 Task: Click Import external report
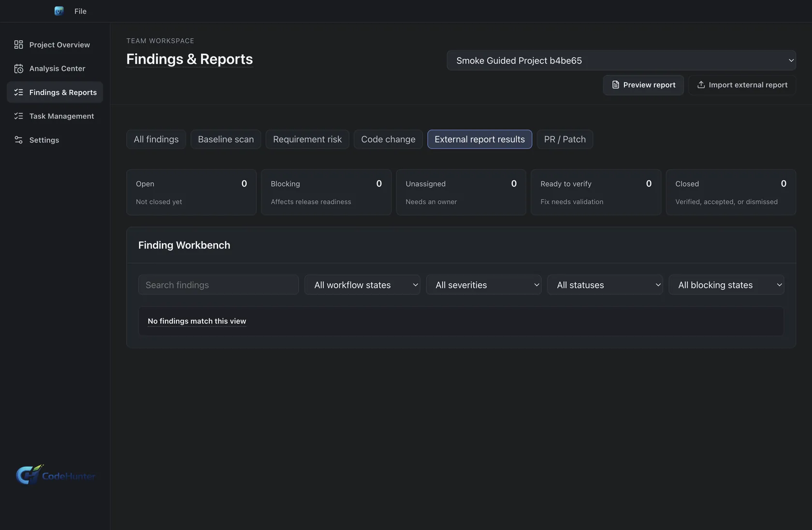[742, 85]
